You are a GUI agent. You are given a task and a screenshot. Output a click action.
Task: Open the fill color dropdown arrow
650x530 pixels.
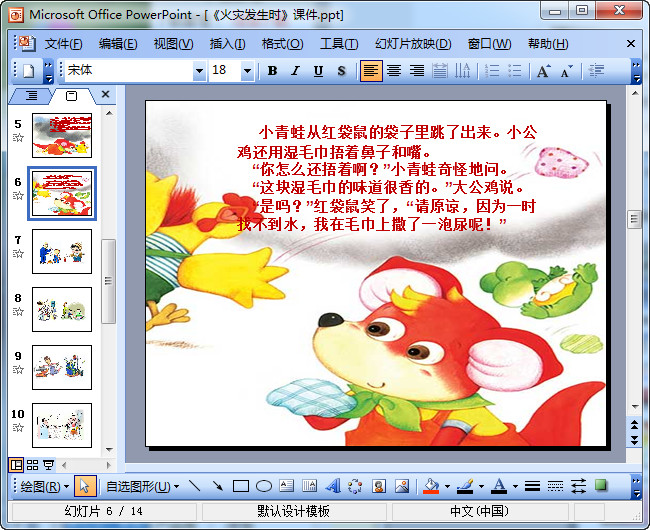447,486
